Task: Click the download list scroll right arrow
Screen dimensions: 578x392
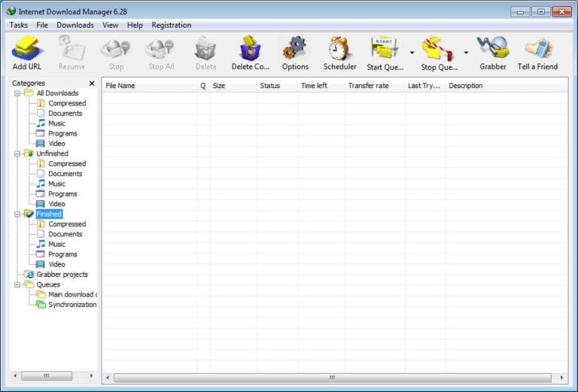Action: [561, 378]
